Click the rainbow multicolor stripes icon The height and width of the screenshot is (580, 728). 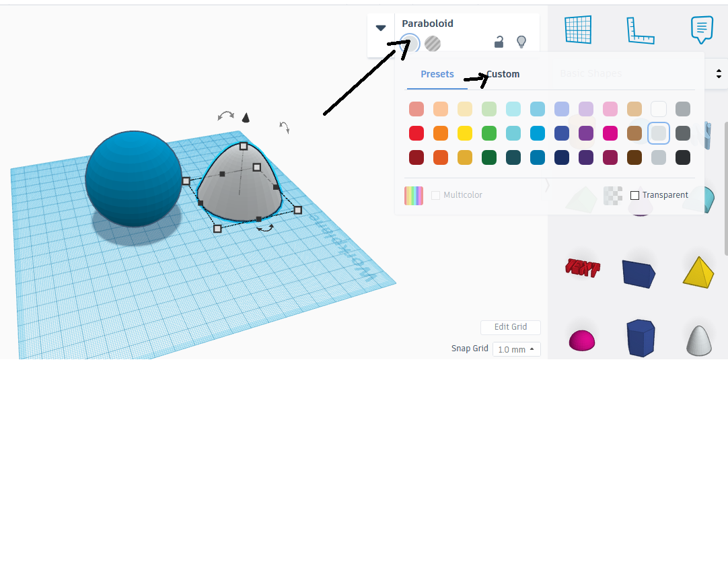pos(414,196)
